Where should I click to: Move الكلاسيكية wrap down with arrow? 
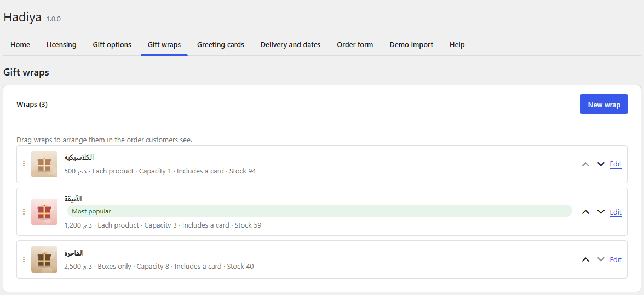click(601, 164)
